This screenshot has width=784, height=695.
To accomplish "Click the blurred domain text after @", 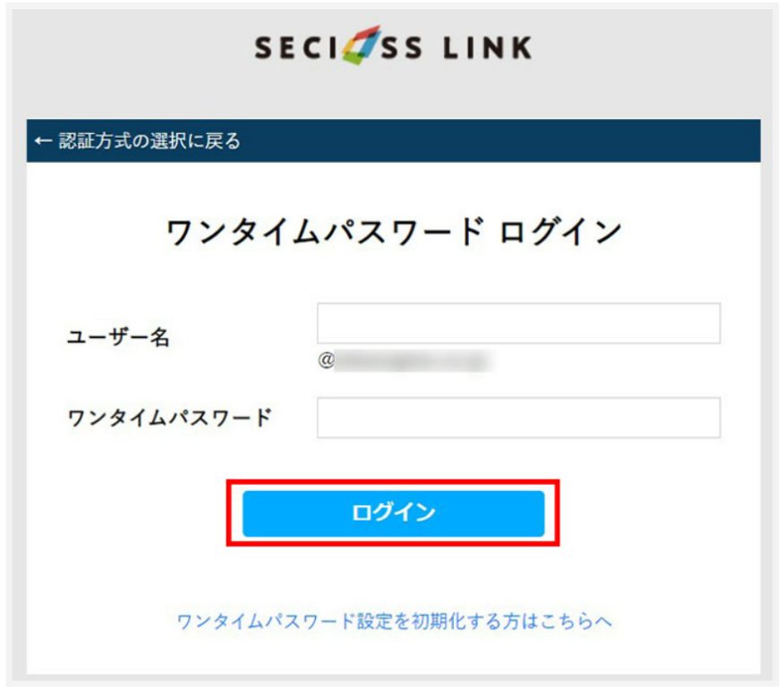I will [413, 361].
